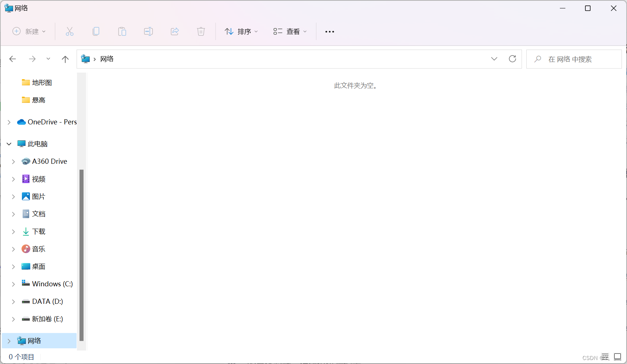Click the navigation pane vertical scrollbar
Screen dimensions: 627x364
point(82,255)
